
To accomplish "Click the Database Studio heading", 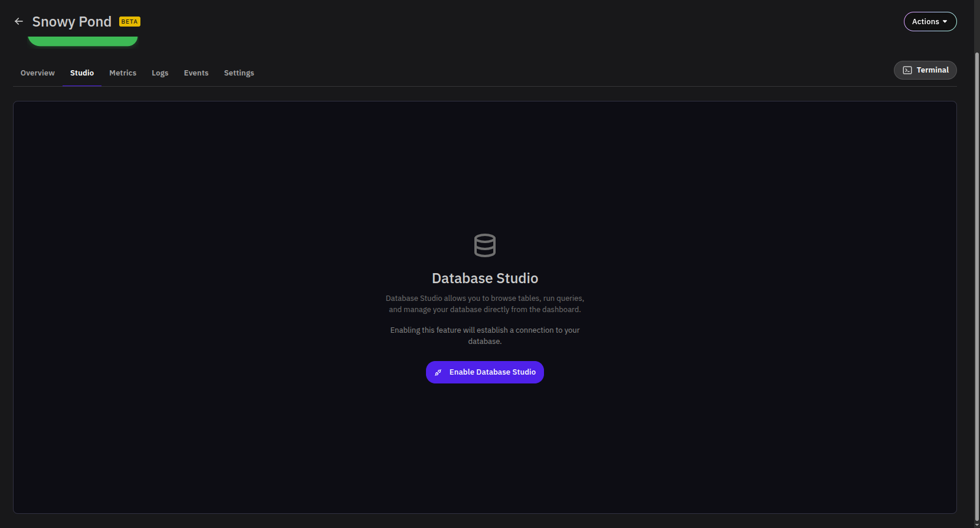I will coord(485,278).
